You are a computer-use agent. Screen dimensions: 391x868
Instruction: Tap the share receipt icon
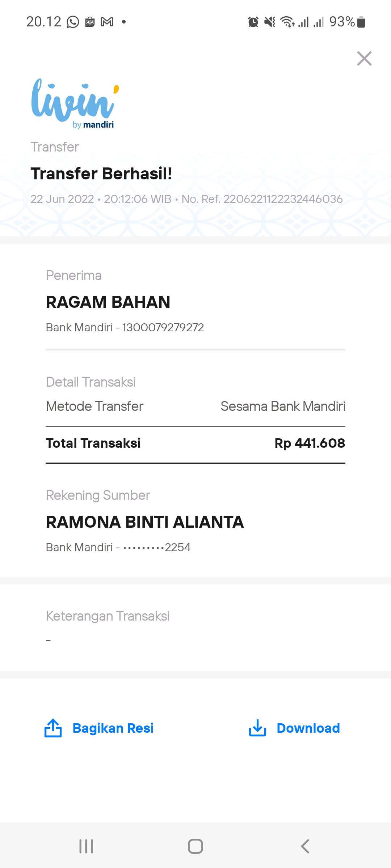pos(53,728)
